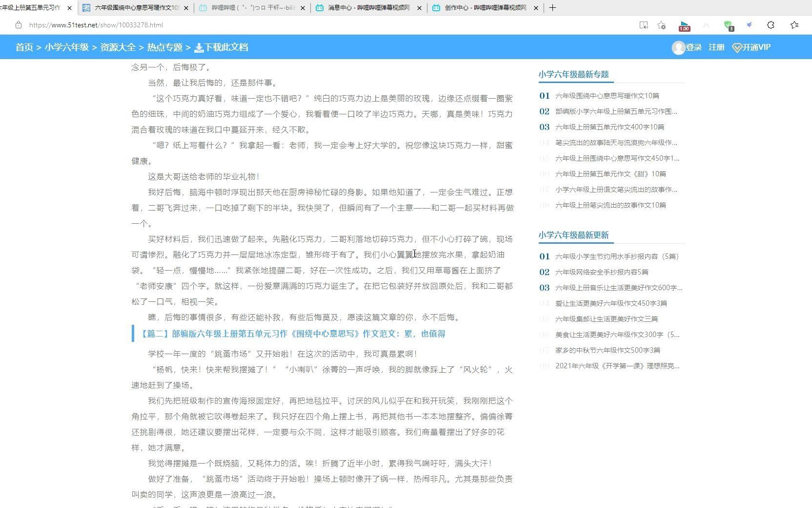Click the Read Aloud icon in address bar
The width and height of the screenshot is (812, 508).
pos(644,25)
